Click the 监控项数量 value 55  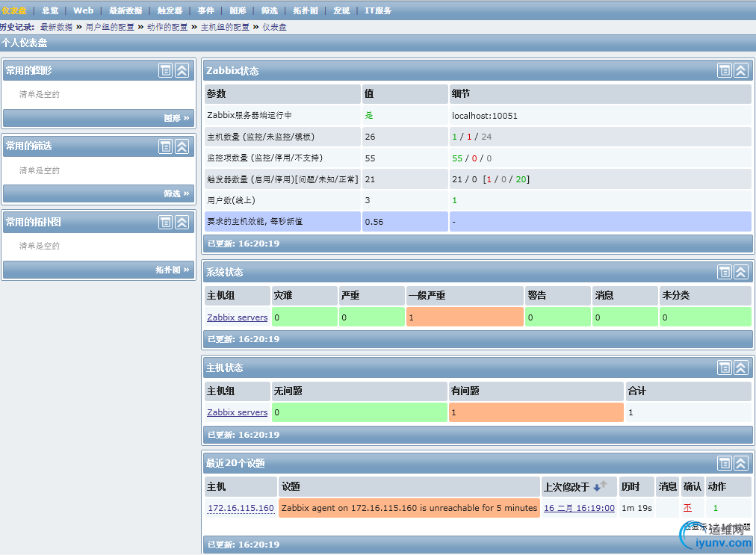(x=370, y=158)
